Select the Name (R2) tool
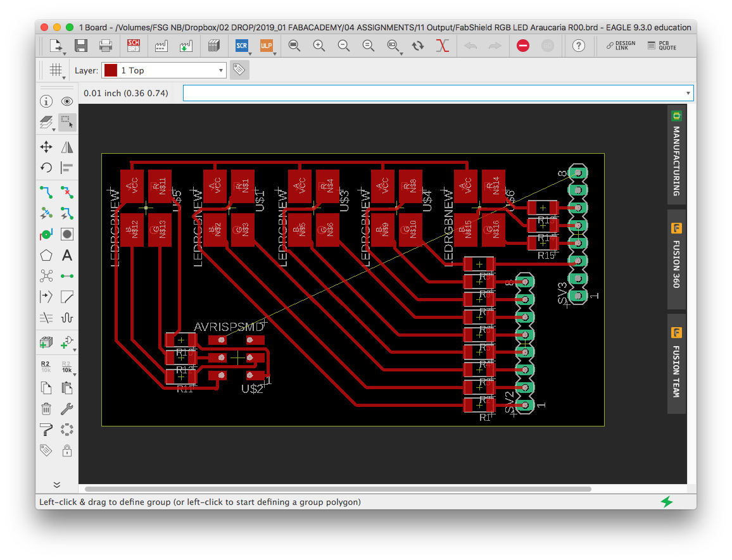 tap(46, 367)
